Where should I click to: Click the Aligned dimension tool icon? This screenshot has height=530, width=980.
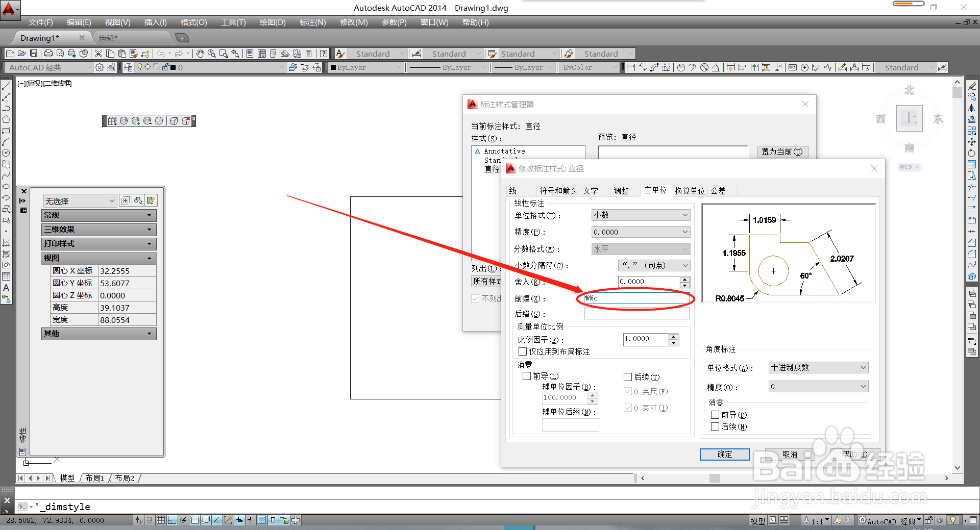pos(643,67)
